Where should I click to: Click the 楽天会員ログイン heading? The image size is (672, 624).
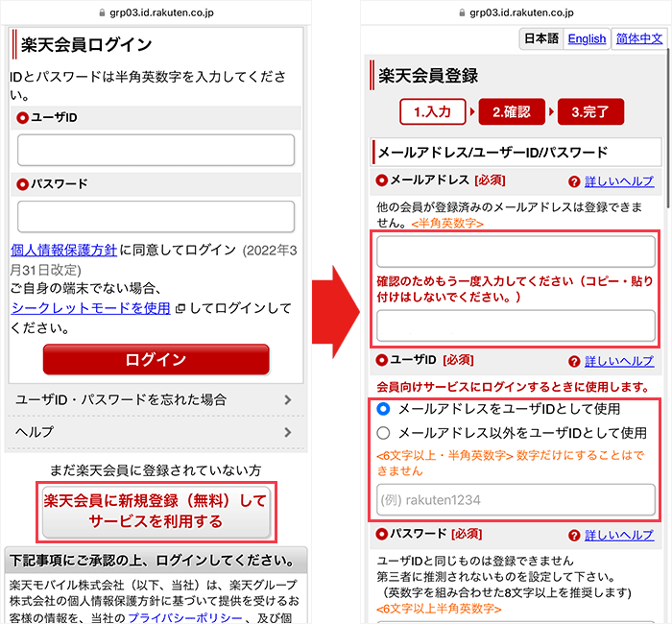click(86, 44)
